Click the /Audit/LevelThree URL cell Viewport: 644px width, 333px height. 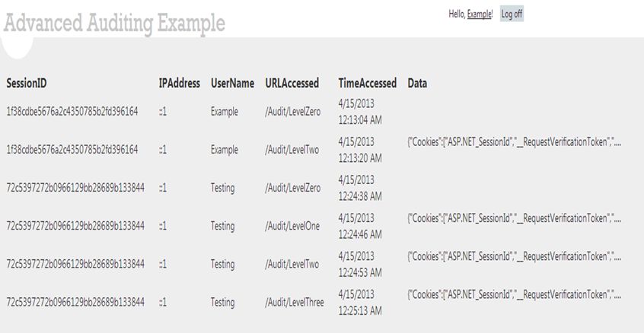tap(294, 303)
